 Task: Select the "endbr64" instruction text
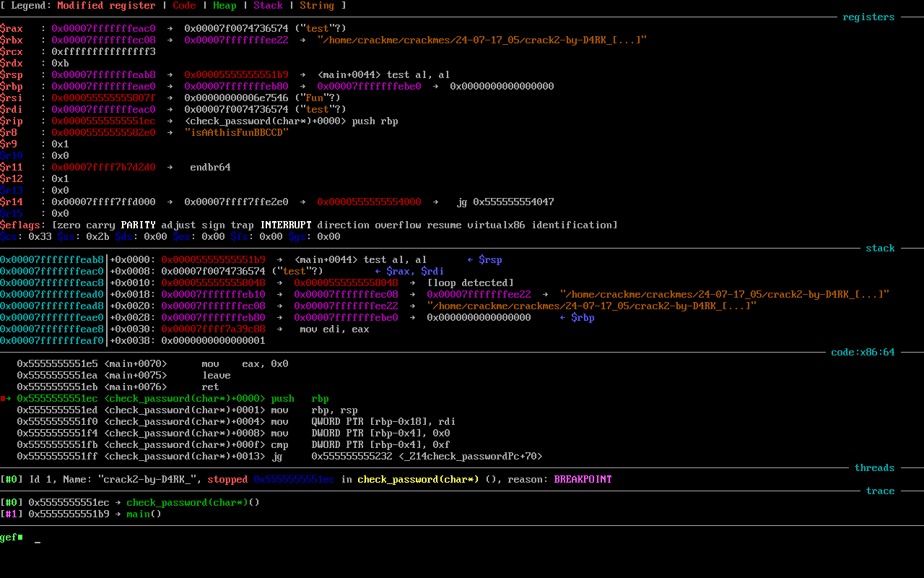[x=210, y=168]
